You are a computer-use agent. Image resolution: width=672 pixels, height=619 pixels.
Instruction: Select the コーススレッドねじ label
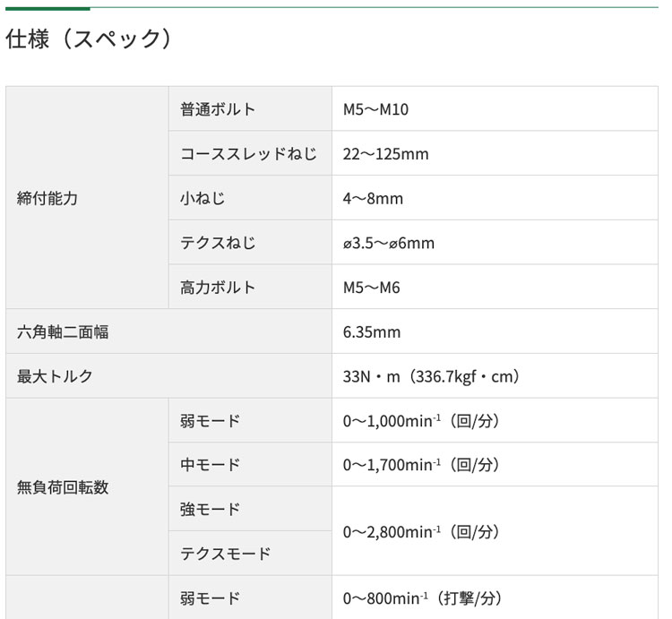(248, 154)
